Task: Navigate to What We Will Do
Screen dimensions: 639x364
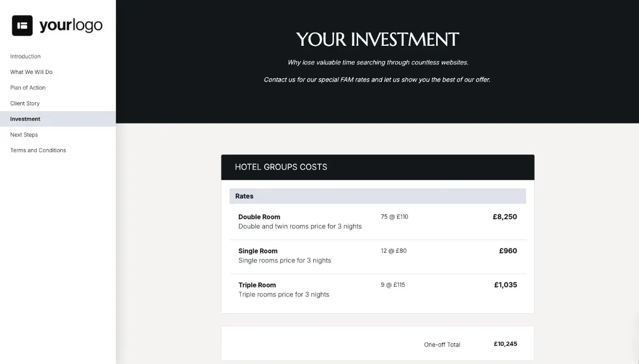Action: [31, 72]
